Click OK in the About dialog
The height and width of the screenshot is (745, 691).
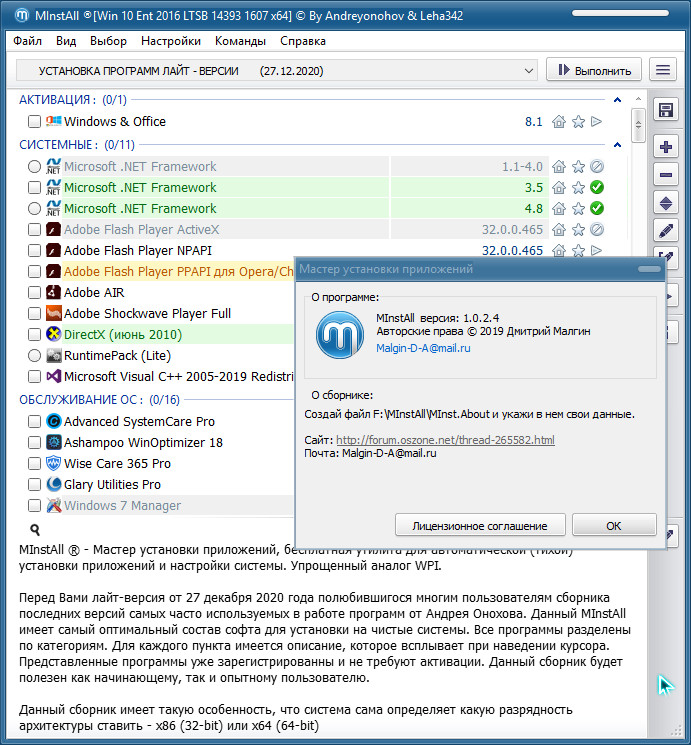click(614, 525)
